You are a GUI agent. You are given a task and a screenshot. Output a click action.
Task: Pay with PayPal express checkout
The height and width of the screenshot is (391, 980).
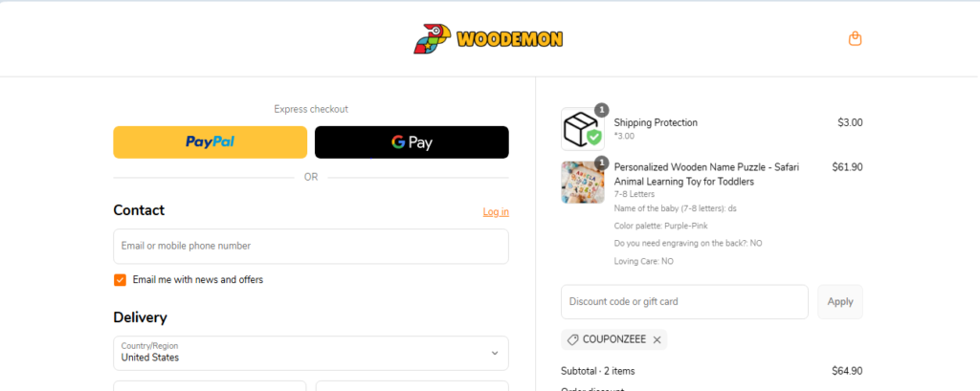210,142
